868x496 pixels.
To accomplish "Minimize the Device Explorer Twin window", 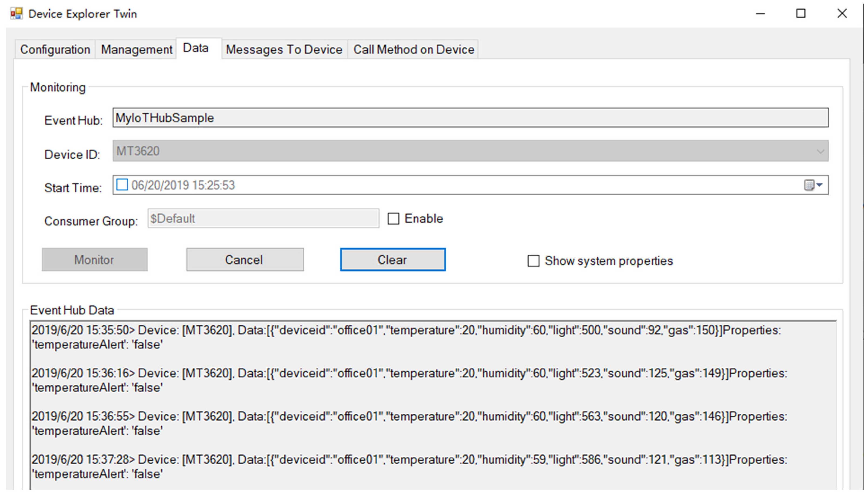I will click(x=760, y=14).
